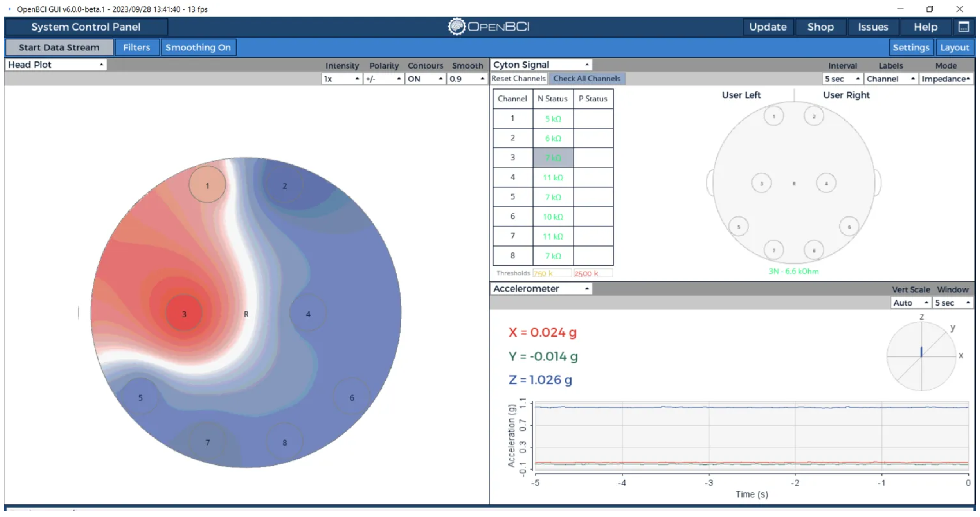Click the OpenBCI logo in header

tap(489, 27)
